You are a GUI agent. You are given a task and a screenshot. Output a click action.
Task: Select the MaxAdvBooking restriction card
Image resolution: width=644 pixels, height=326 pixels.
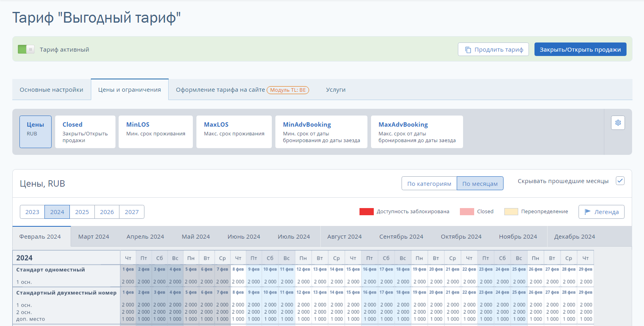coord(417,132)
